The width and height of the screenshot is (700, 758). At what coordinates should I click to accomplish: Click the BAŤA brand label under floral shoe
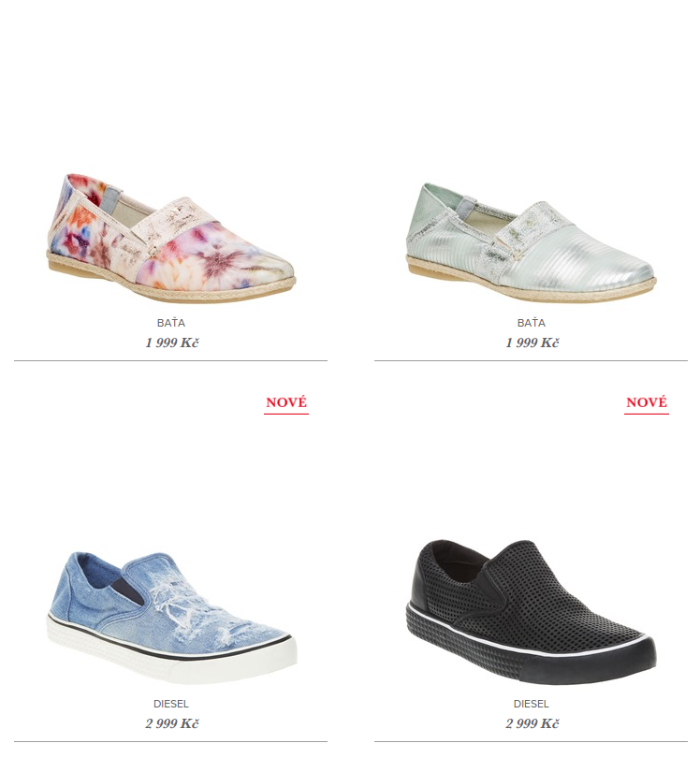pyautogui.click(x=171, y=323)
